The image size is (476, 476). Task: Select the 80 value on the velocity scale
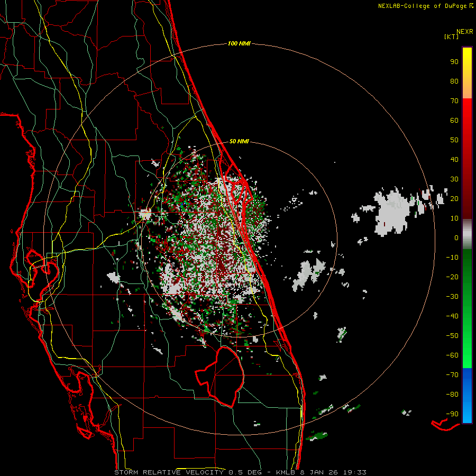click(454, 81)
